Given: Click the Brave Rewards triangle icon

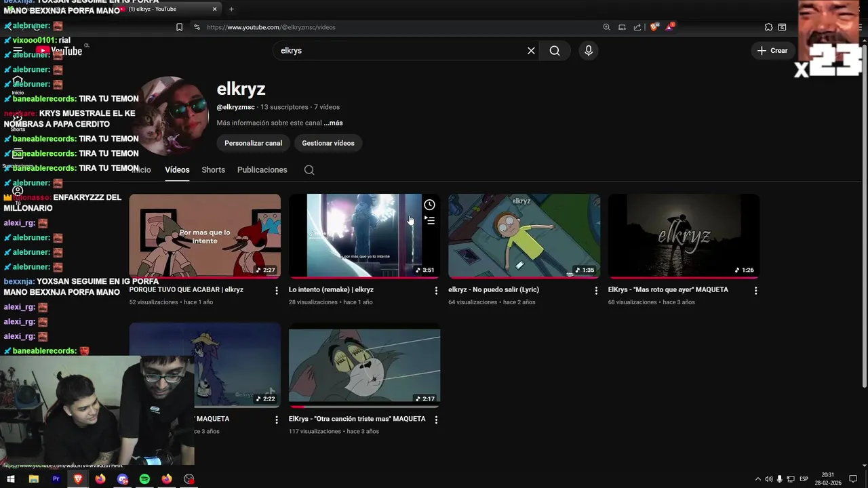Looking at the screenshot, I should (669, 27).
